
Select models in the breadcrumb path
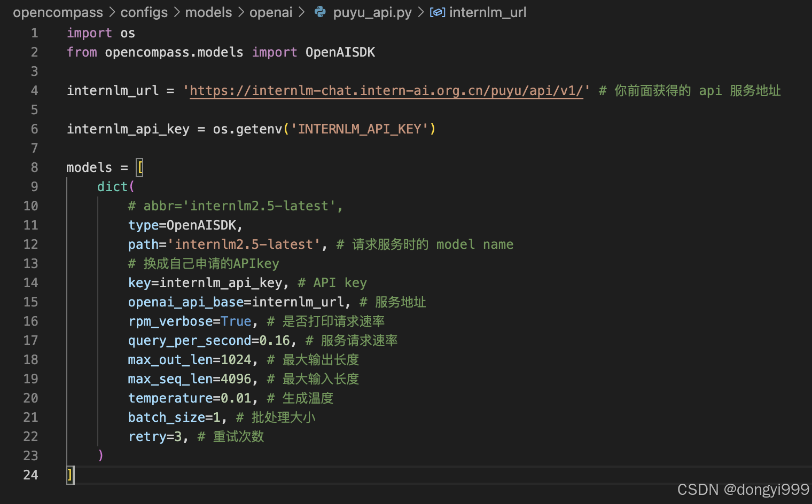coord(208,12)
